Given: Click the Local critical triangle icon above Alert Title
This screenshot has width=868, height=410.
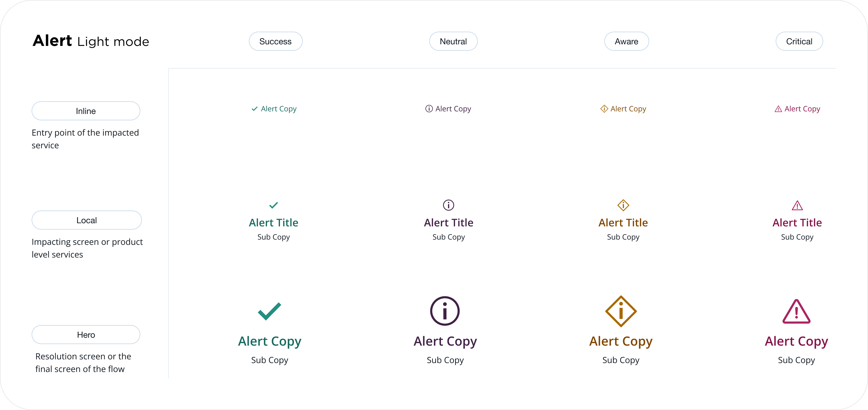Looking at the screenshot, I should click(x=797, y=205).
